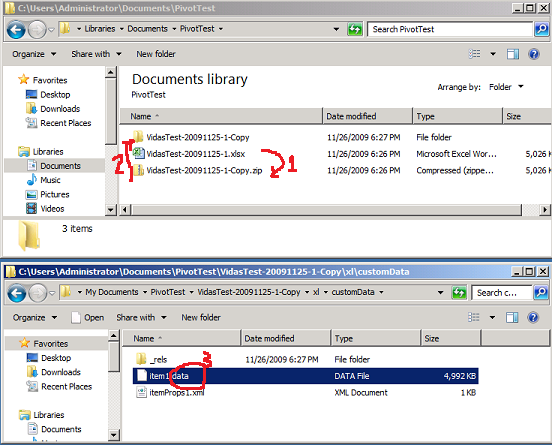552x445 pixels.
Task: Click search field in customData window
Action: click(502, 293)
